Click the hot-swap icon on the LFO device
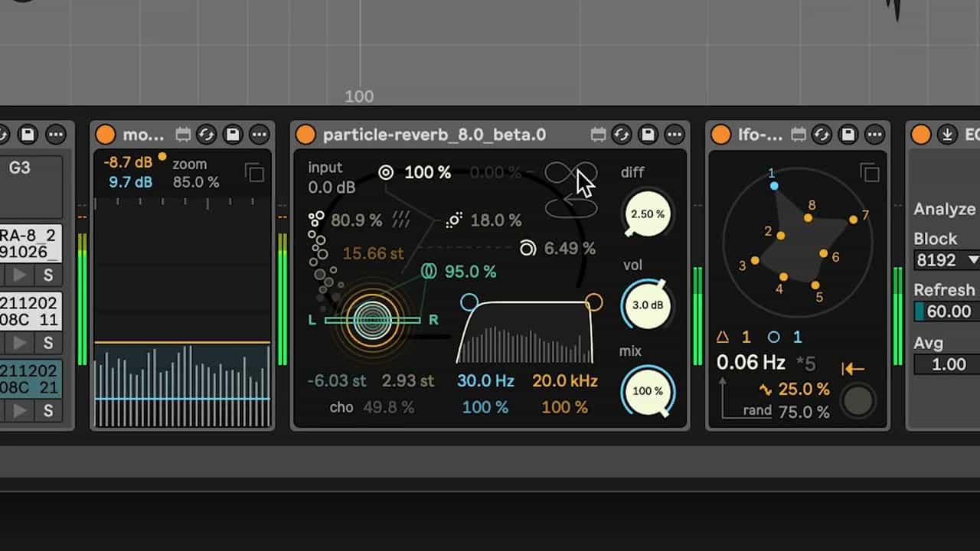Image resolution: width=980 pixels, height=551 pixels. pyautogui.click(x=822, y=135)
